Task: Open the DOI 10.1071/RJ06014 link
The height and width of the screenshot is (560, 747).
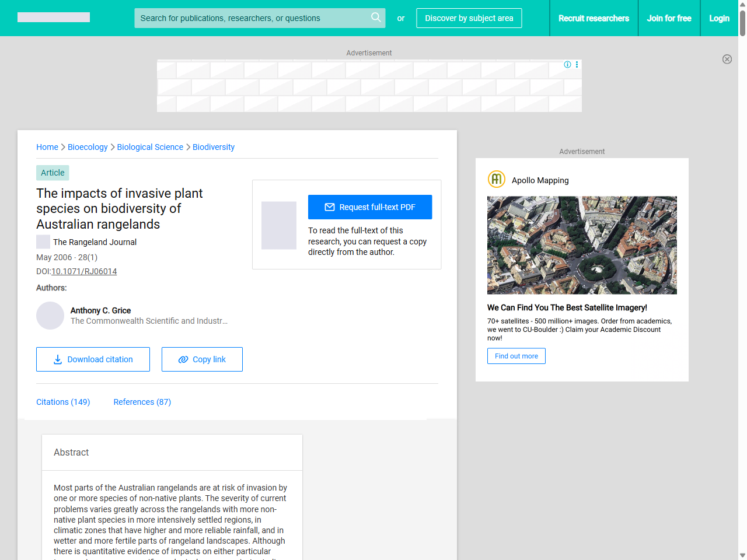Action: (x=84, y=271)
